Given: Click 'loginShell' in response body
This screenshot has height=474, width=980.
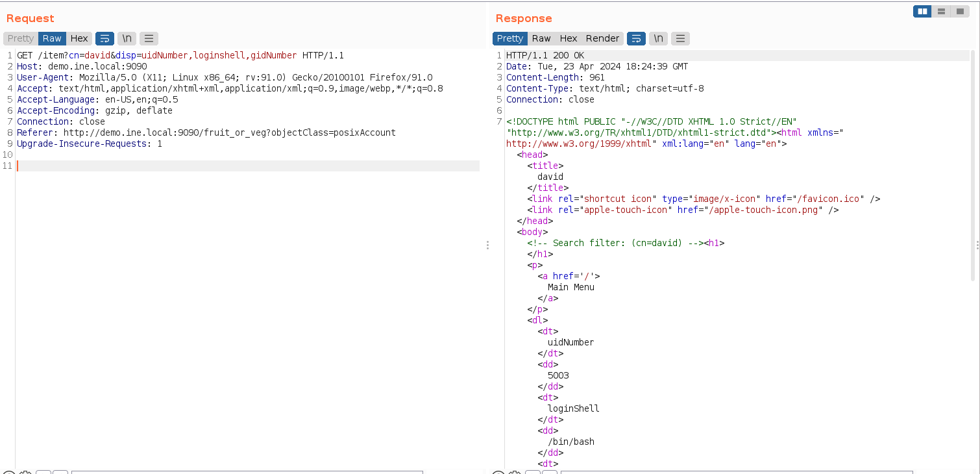Looking at the screenshot, I should (x=574, y=408).
